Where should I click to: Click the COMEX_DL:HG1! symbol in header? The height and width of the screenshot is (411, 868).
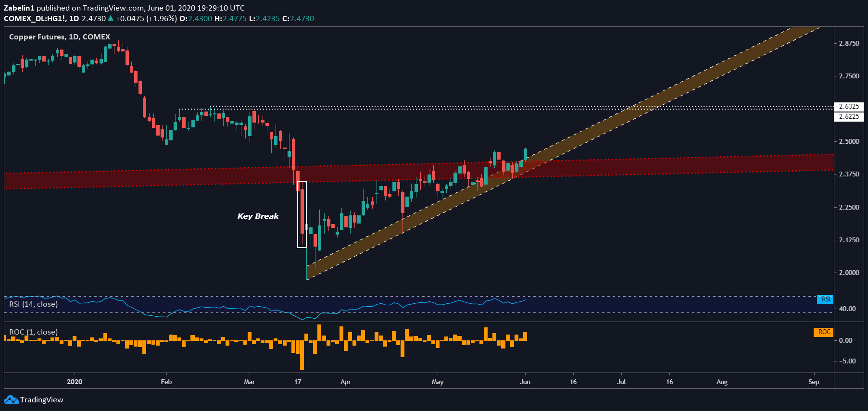pyautogui.click(x=35, y=19)
